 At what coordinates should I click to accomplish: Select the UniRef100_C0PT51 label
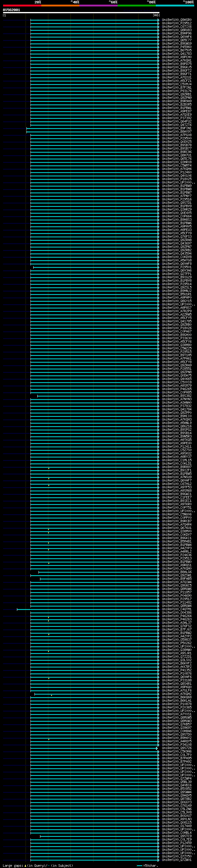coord(176,508)
